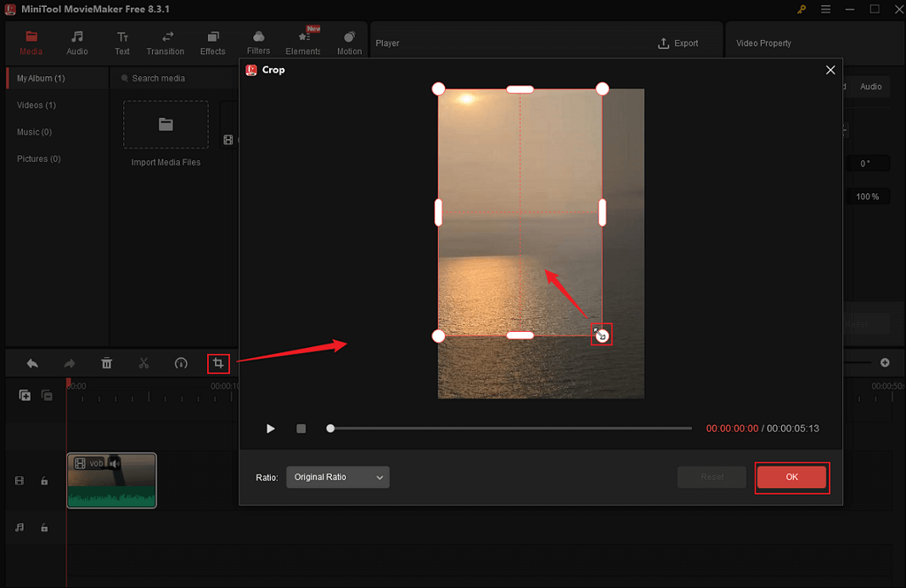This screenshot has width=906, height=588.
Task: Split the clip using the scissors icon
Action: click(143, 363)
